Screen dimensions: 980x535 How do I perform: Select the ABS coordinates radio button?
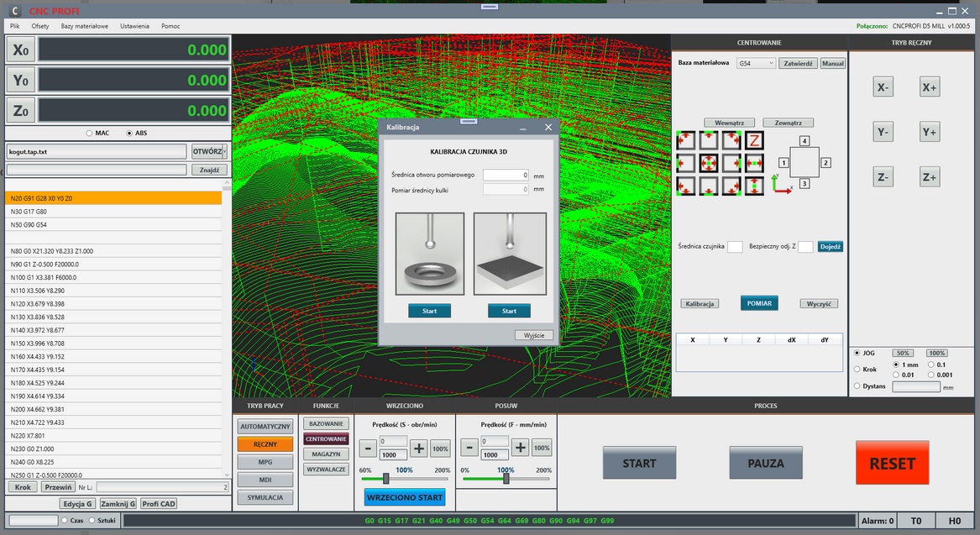click(x=129, y=134)
